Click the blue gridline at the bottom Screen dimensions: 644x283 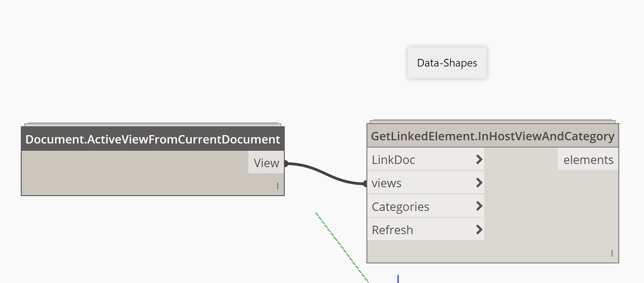coord(398,279)
